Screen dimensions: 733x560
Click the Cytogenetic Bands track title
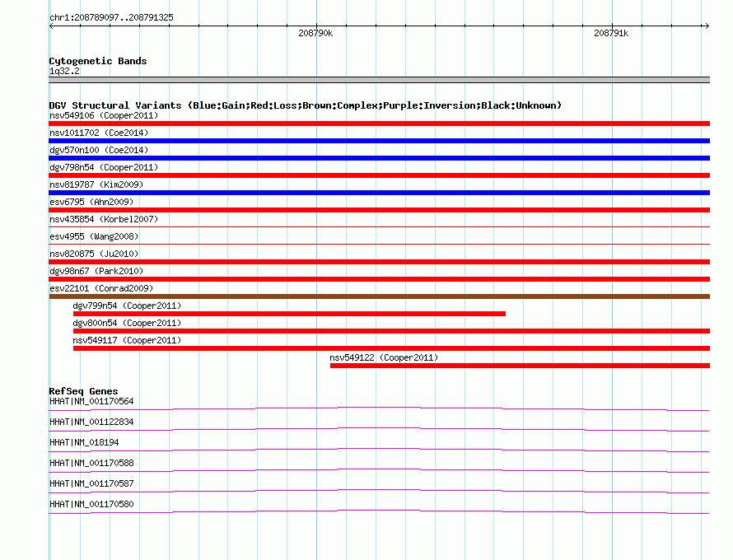click(x=98, y=61)
